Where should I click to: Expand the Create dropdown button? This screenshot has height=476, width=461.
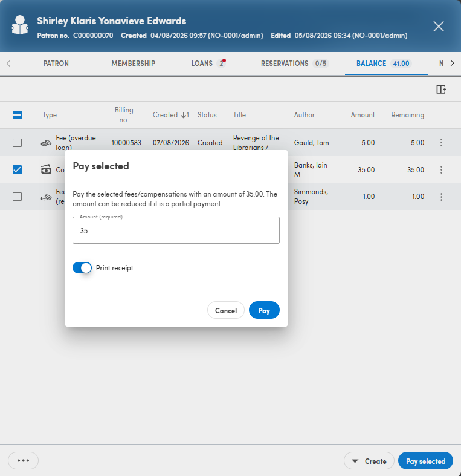pos(369,461)
